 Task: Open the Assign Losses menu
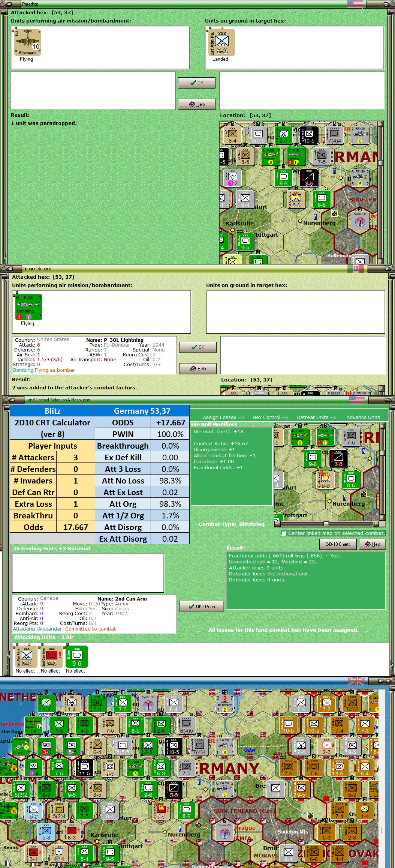pyautogui.click(x=223, y=417)
